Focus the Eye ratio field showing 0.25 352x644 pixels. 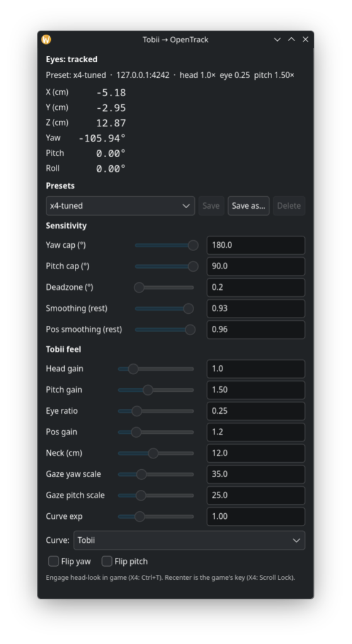[x=256, y=411]
